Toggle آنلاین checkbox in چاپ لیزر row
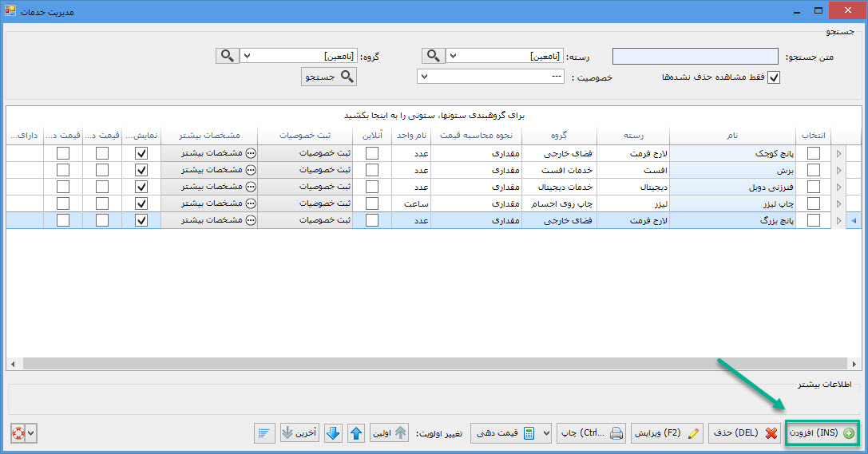 pyautogui.click(x=372, y=203)
